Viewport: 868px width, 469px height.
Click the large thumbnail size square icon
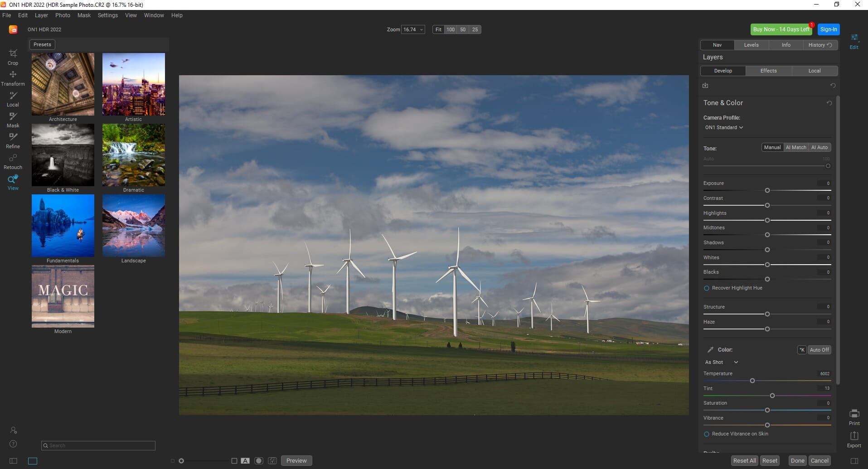click(x=234, y=461)
